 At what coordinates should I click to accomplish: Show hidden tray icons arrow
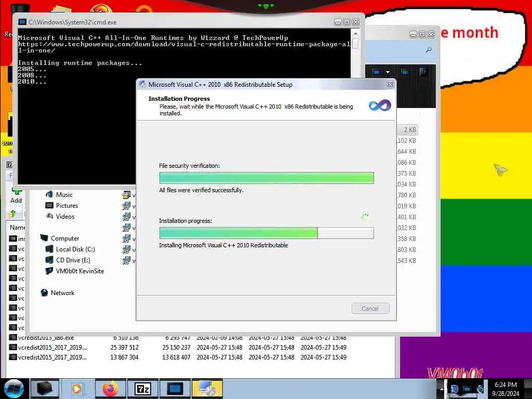tap(442, 389)
